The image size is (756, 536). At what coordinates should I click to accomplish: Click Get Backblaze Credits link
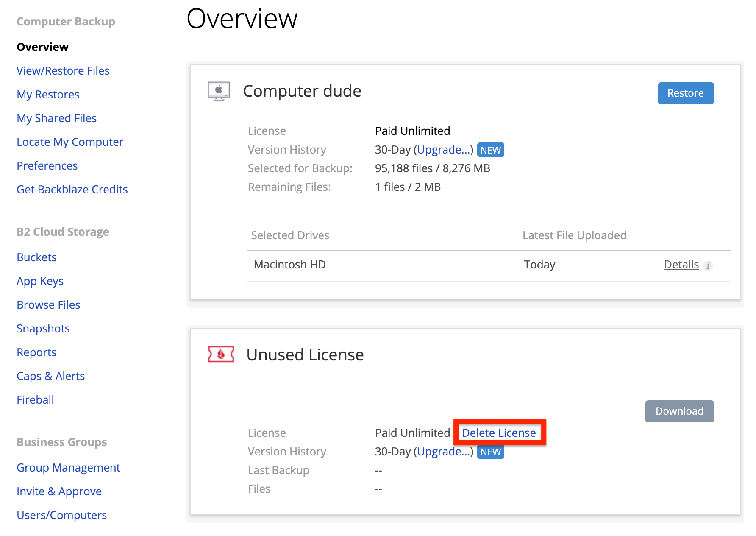tap(72, 190)
